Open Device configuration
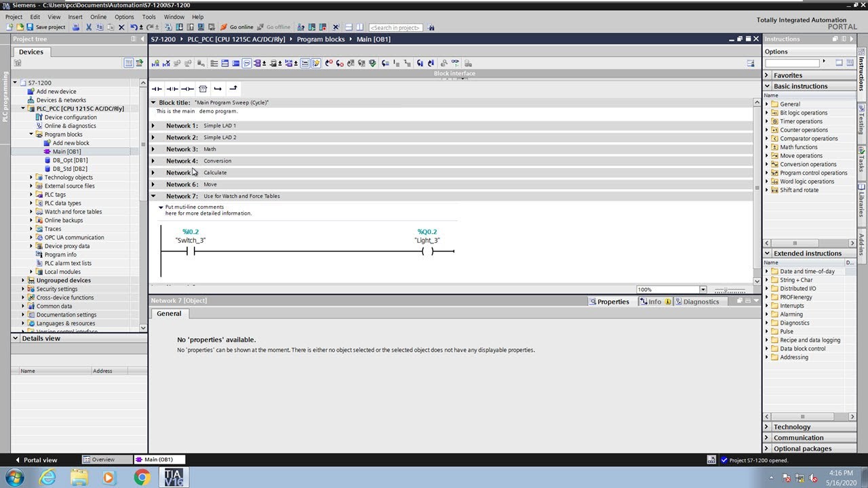Viewport: 868px width, 488px height. click(71, 117)
